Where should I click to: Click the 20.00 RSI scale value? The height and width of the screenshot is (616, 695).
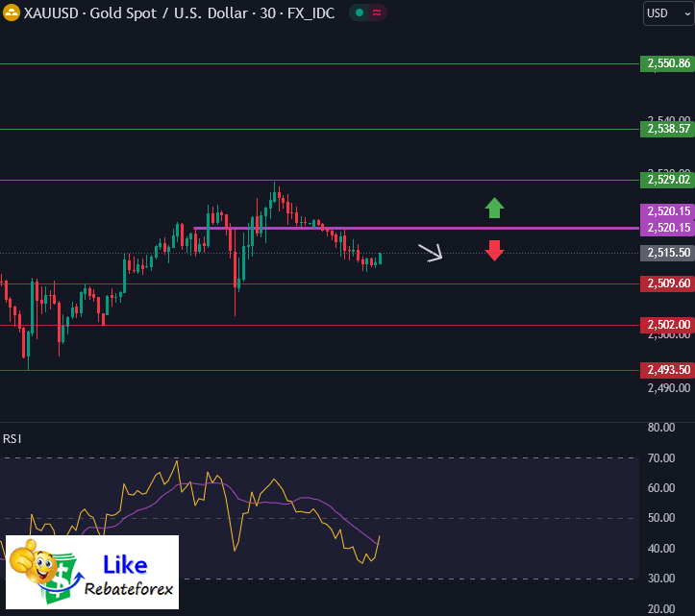(661, 609)
